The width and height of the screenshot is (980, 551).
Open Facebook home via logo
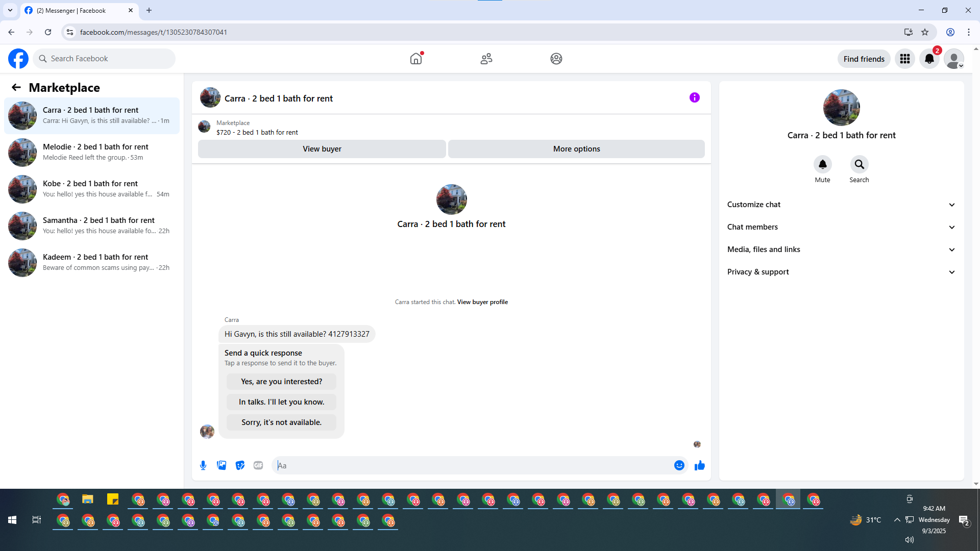pyautogui.click(x=18, y=59)
